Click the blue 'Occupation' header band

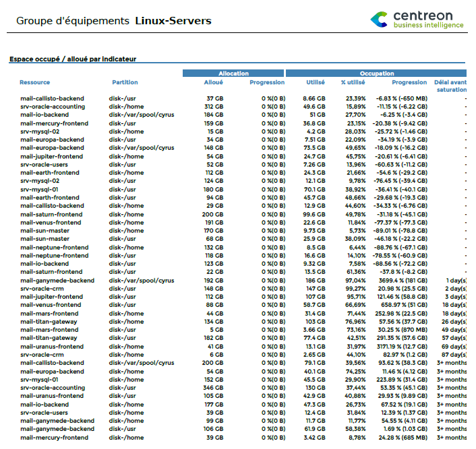[x=376, y=73]
